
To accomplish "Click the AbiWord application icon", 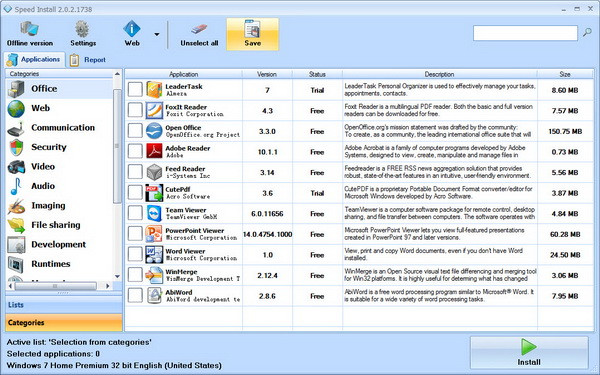I will 154,296.
